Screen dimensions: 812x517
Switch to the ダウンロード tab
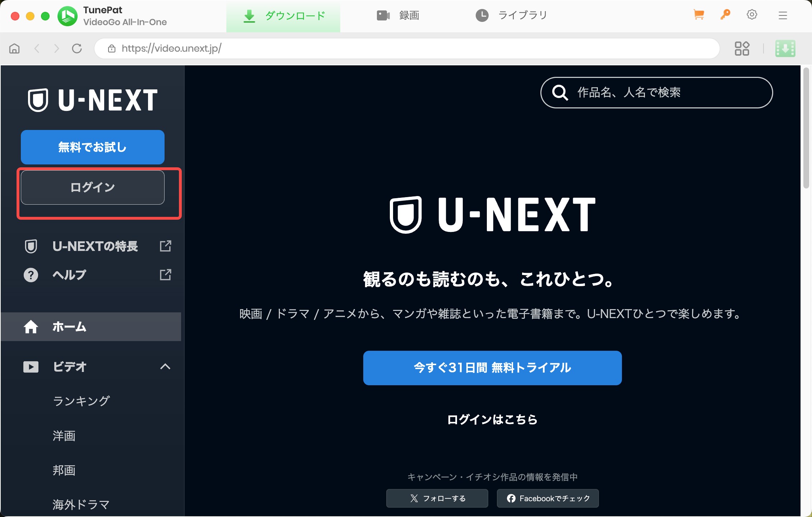(283, 16)
